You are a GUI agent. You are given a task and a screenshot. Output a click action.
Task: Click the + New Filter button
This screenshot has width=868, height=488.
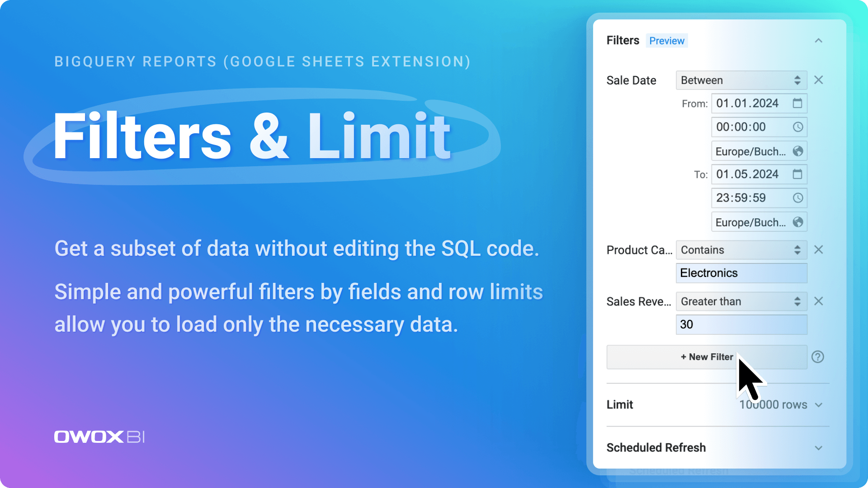(707, 357)
